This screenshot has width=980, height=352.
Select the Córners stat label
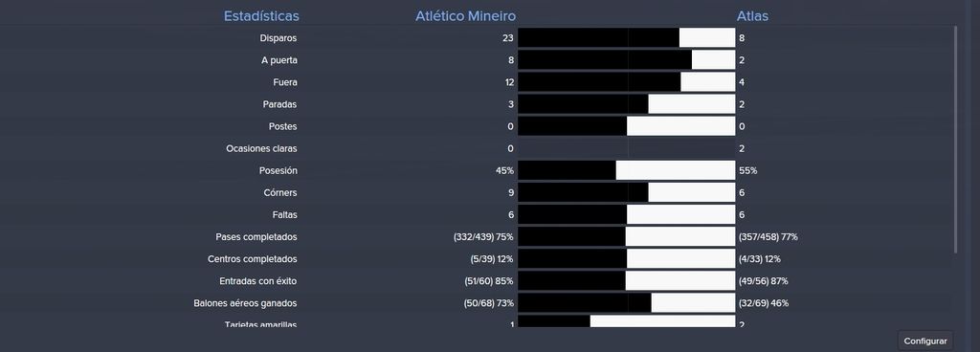click(x=280, y=193)
